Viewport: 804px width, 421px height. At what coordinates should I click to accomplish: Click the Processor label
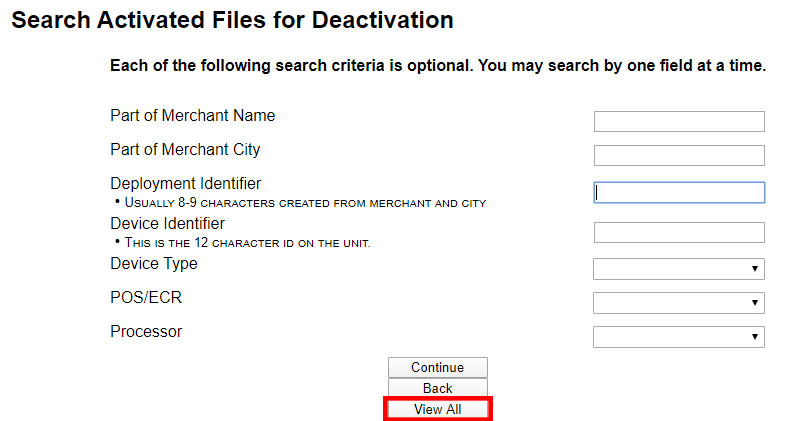146,332
